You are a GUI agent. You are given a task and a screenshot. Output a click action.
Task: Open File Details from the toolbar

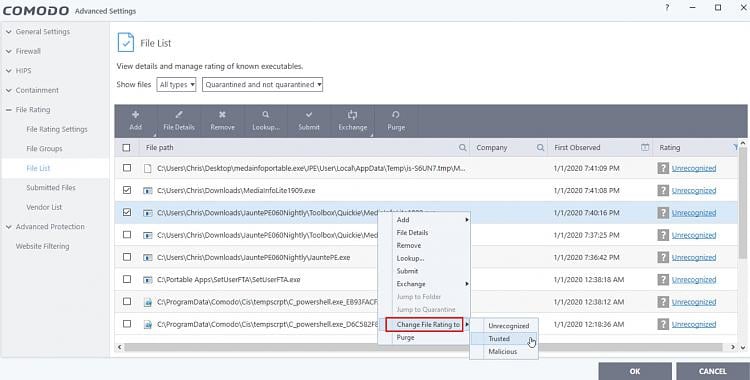click(x=179, y=121)
